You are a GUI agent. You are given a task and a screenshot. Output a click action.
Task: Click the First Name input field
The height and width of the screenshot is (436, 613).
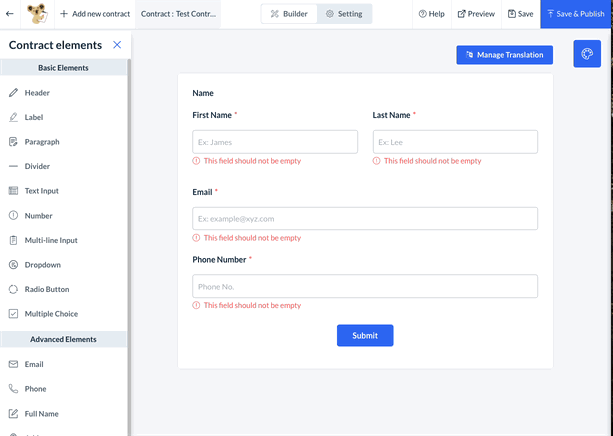[275, 142]
